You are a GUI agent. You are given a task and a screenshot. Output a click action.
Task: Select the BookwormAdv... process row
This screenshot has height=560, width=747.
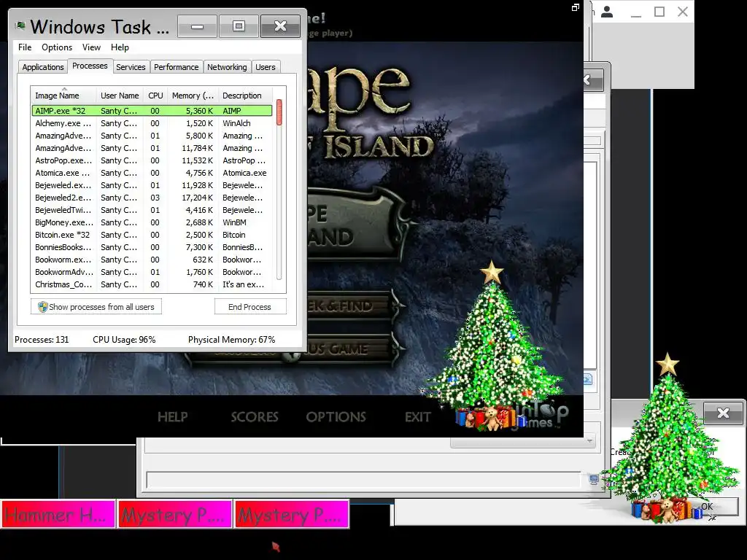152,271
